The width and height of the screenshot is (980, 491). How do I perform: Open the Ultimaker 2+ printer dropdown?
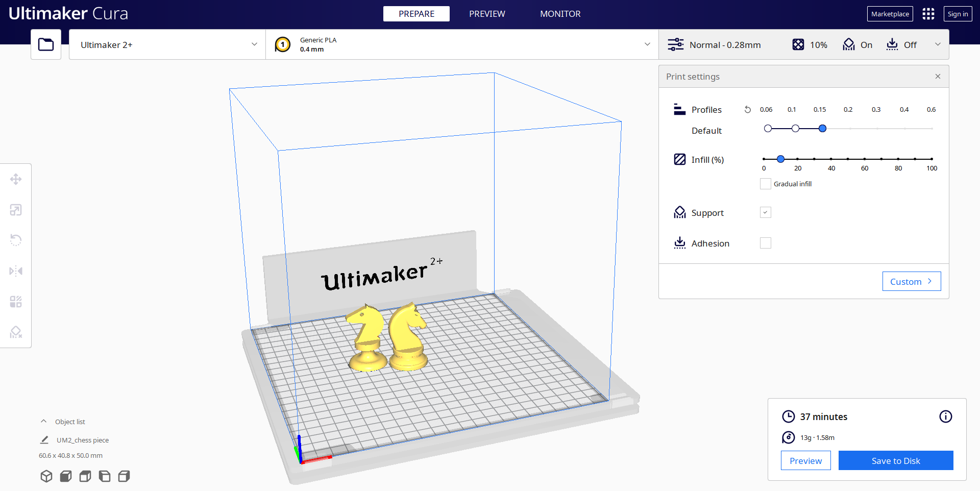(x=167, y=44)
